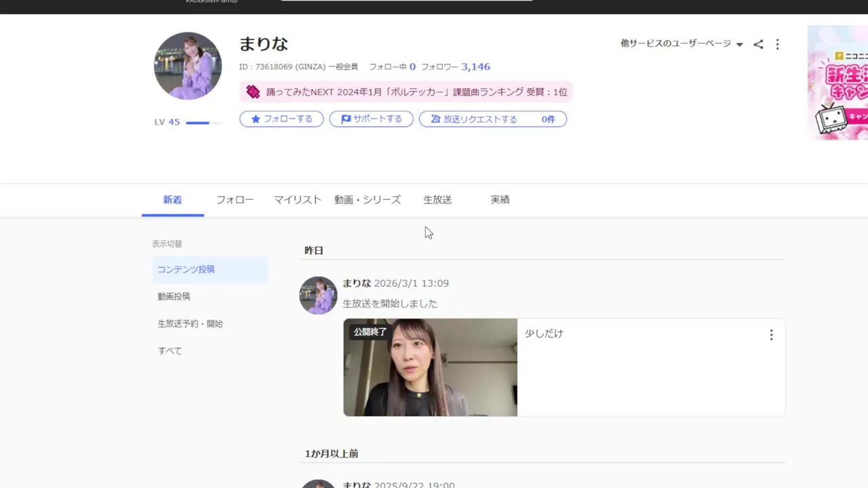868x488 pixels.
Task: Switch to the フォロー tab
Action: click(235, 200)
